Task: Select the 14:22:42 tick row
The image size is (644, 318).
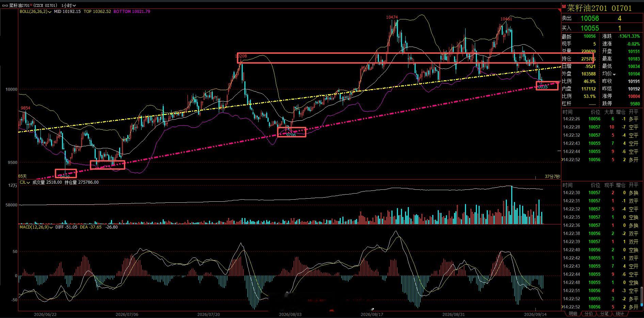Action: 600,258
